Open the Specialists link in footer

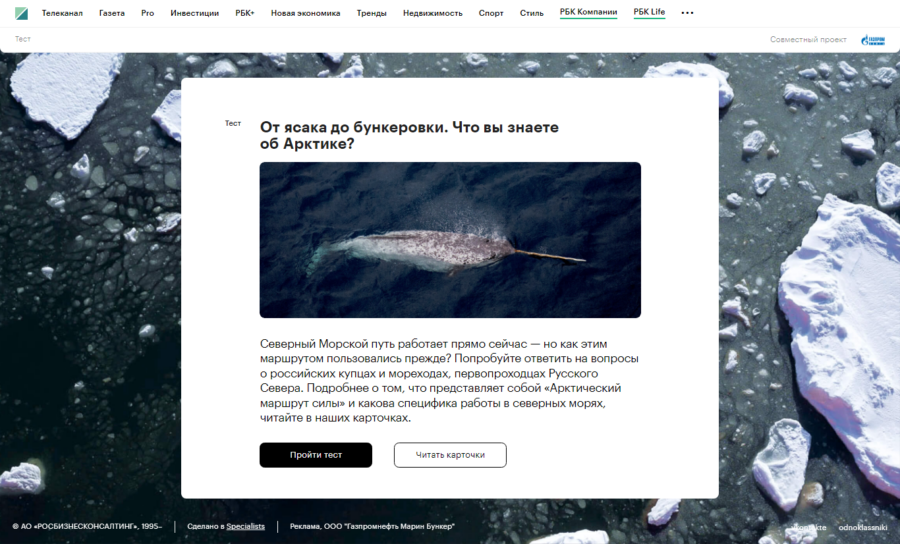tap(246, 526)
